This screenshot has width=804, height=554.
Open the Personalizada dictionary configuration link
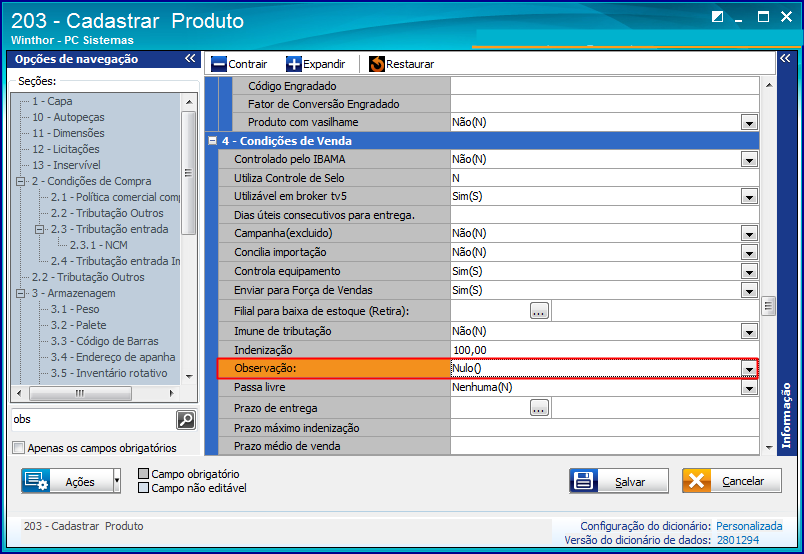(749, 526)
